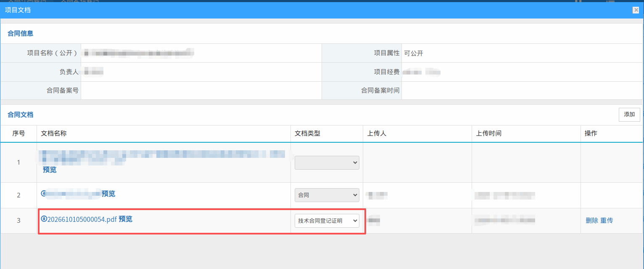Preview the 2026610105000054.pdf document
Viewport: 644px width, 269px height.
[x=125, y=219]
